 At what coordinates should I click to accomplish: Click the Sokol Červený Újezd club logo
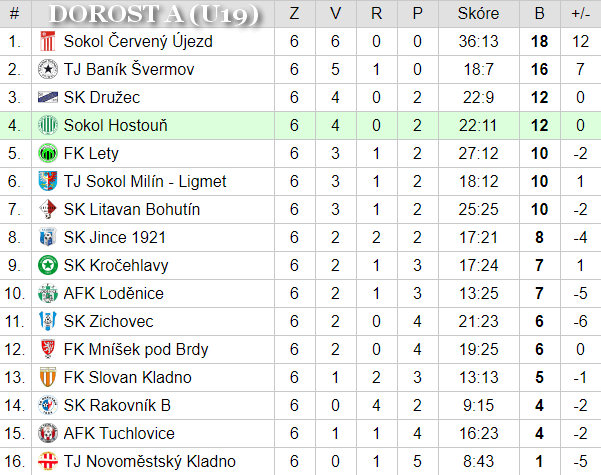point(48,41)
